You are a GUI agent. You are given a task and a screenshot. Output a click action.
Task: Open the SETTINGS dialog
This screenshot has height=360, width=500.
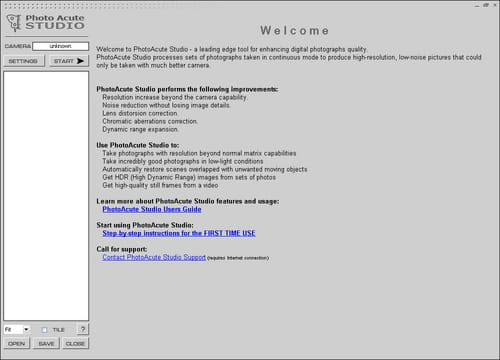coord(23,61)
